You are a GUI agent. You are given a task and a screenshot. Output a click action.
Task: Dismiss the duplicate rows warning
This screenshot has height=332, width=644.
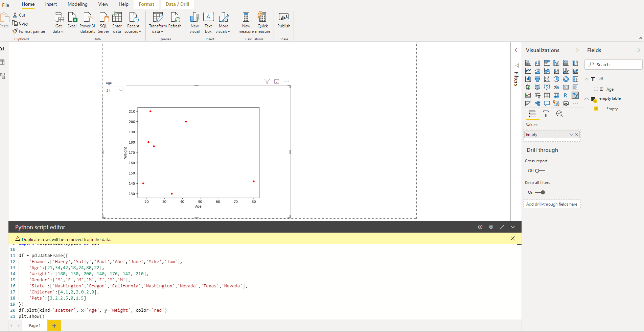(513, 238)
